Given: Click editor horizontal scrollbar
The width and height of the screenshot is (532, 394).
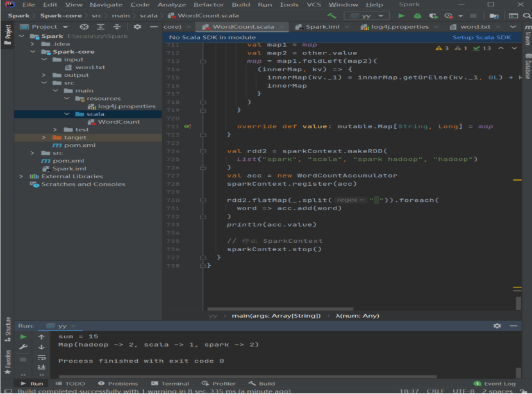Looking at the screenshot, I should tap(280, 309).
